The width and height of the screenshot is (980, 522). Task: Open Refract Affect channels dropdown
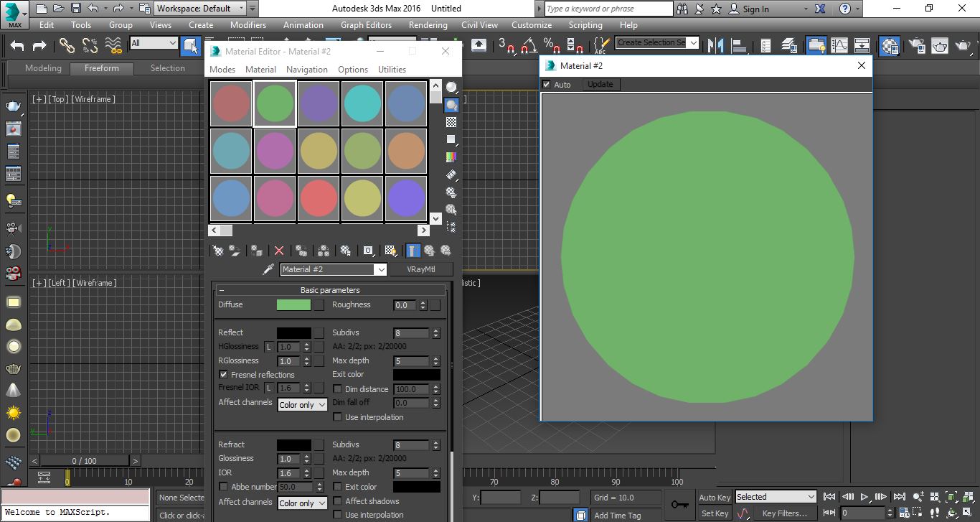(302, 503)
